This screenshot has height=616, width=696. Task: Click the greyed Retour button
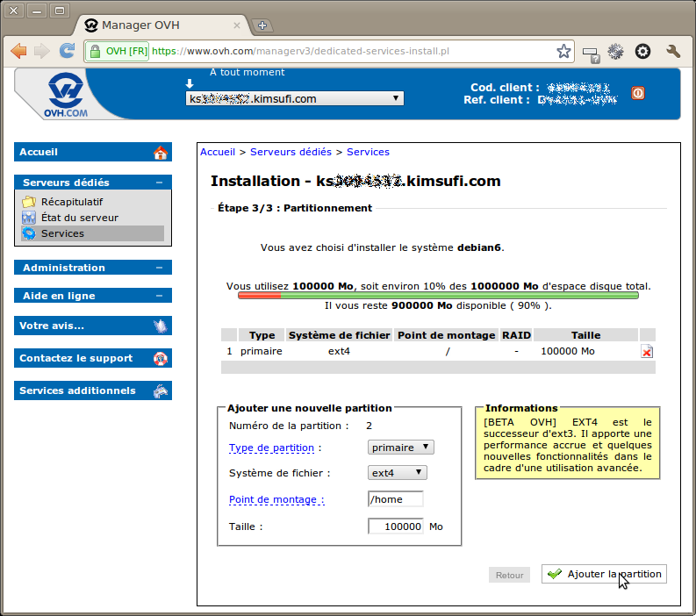pos(509,575)
